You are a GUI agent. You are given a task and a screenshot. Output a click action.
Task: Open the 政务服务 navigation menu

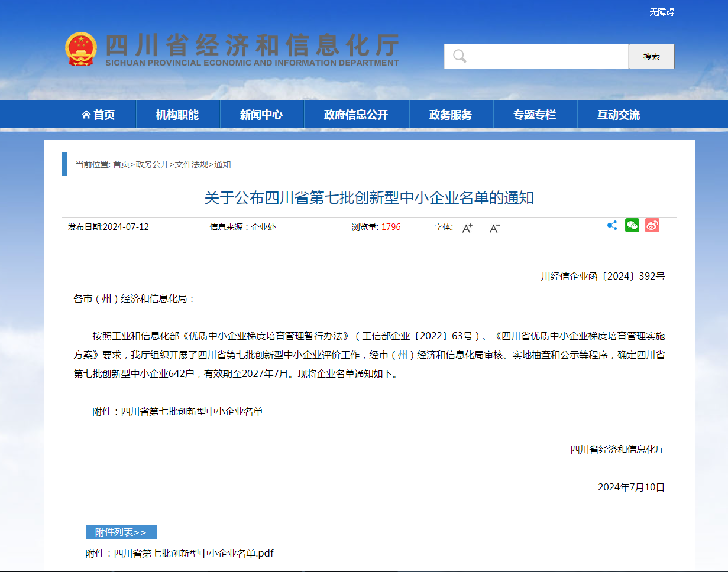451,114
